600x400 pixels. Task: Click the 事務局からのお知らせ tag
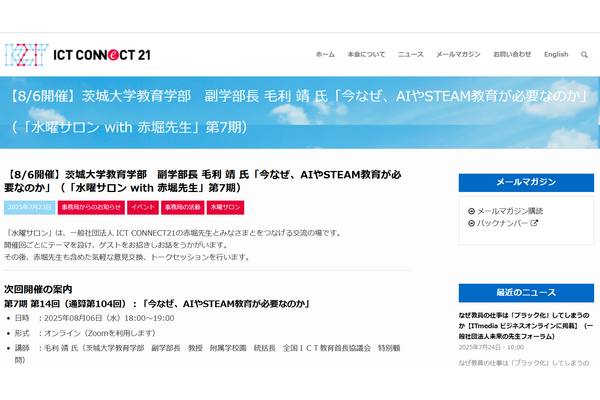[x=91, y=207]
